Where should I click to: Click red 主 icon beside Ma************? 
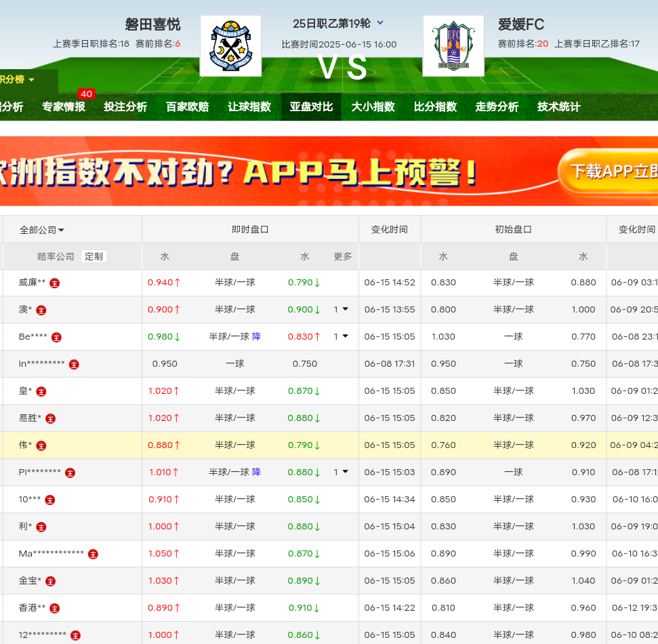click(93, 554)
